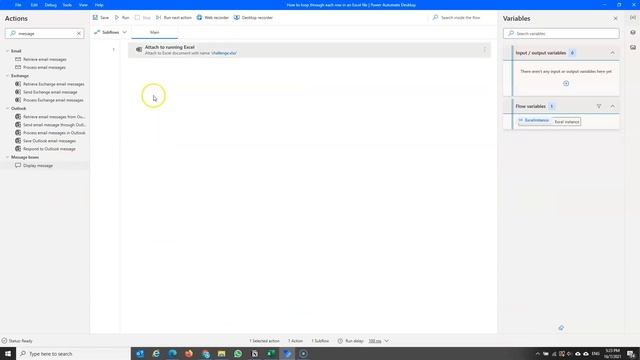640x360 pixels.
Task: Open the Subflows dropdown
Action: coord(111,32)
